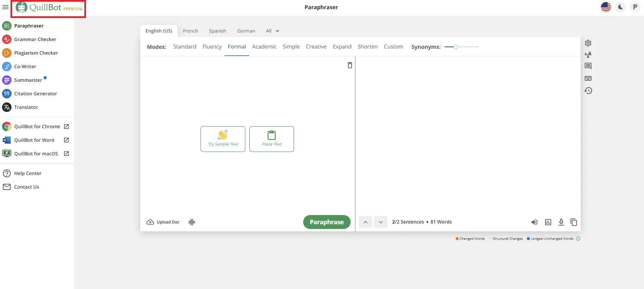Select the Simple mode
This screenshot has width=644, height=289.
click(x=291, y=47)
